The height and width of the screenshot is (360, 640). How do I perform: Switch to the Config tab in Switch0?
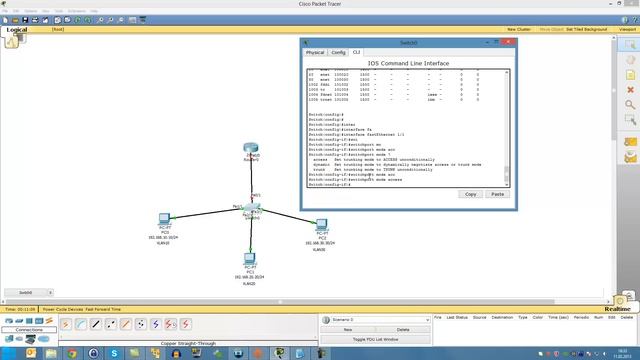point(338,53)
